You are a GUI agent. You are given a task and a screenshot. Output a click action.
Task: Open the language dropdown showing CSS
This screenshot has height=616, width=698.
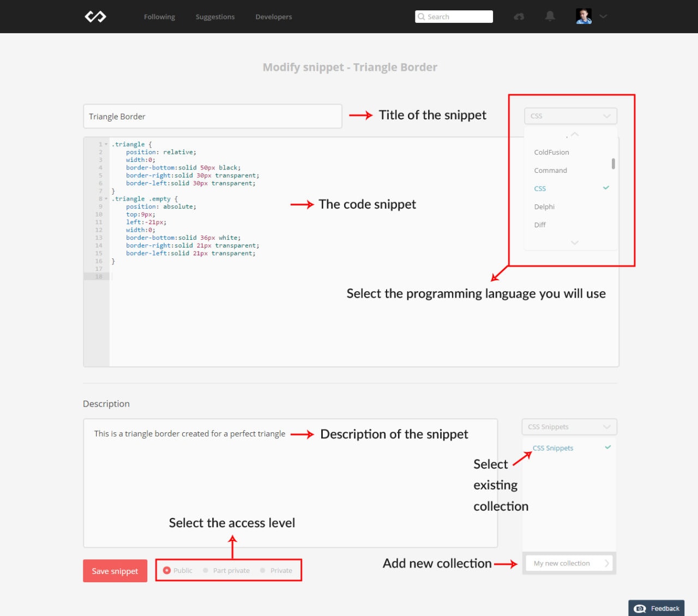tap(570, 116)
